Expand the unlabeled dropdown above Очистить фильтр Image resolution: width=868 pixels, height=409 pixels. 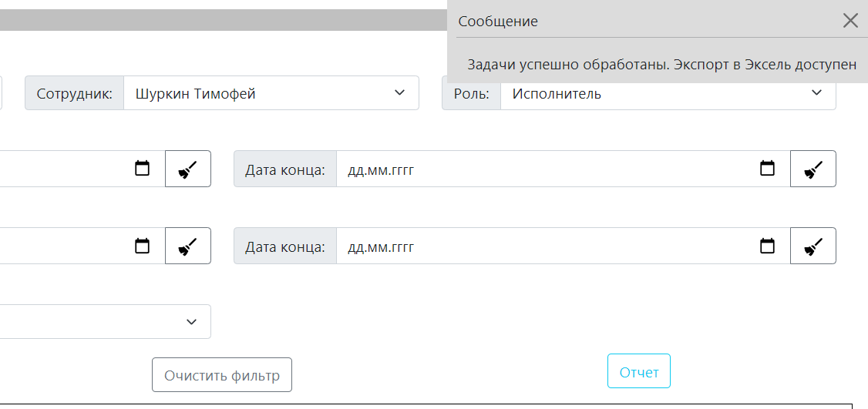click(x=104, y=321)
